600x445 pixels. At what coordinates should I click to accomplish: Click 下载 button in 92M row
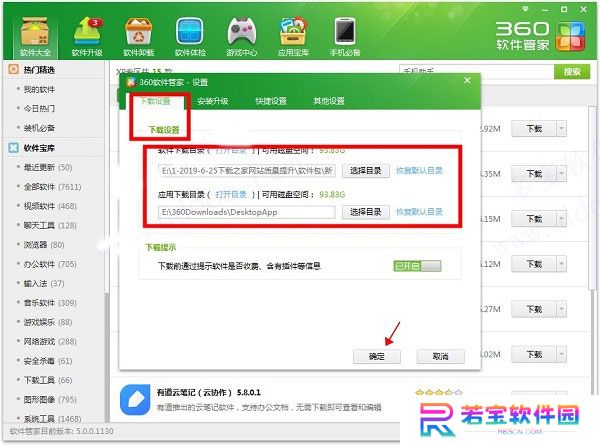click(x=534, y=129)
